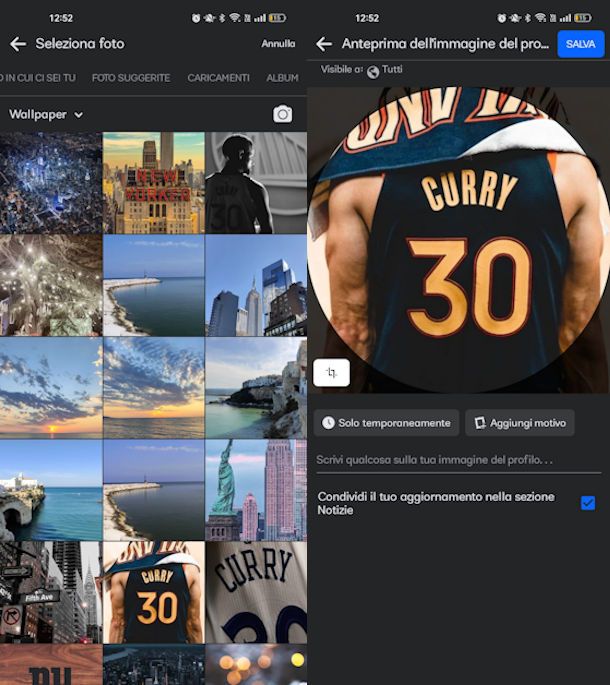The width and height of the screenshot is (610, 685).
Task: Choose the Empire State skyscrapers photo
Action: pos(256,285)
